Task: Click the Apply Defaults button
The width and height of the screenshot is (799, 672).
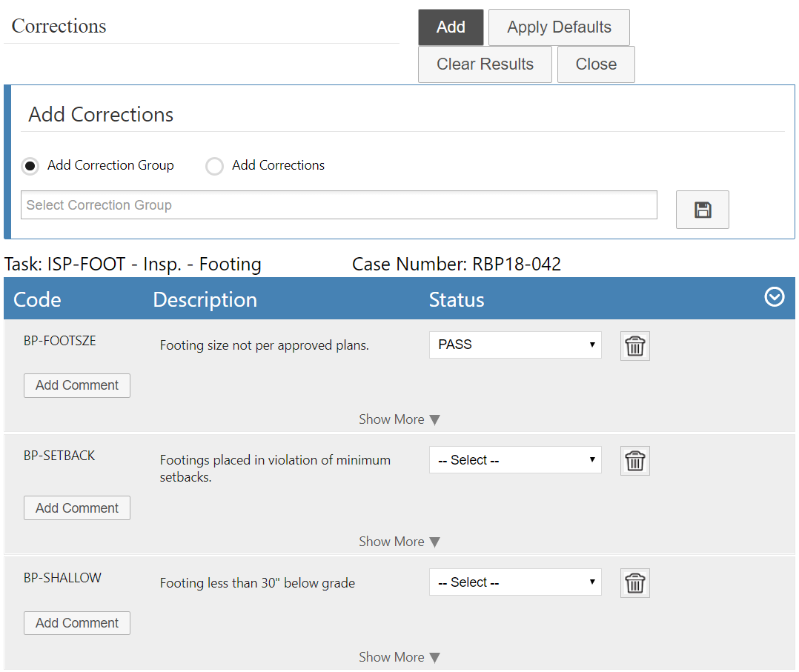Action: (559, 27)
